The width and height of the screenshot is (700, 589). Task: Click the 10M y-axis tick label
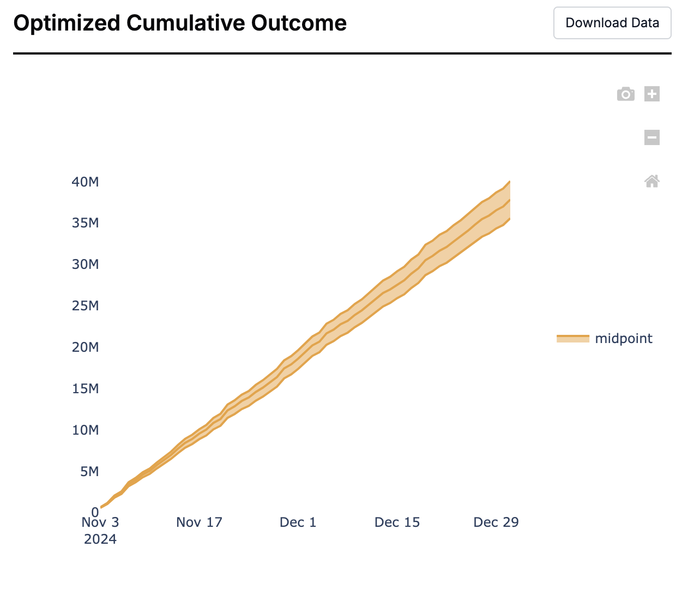pos(85,430)
